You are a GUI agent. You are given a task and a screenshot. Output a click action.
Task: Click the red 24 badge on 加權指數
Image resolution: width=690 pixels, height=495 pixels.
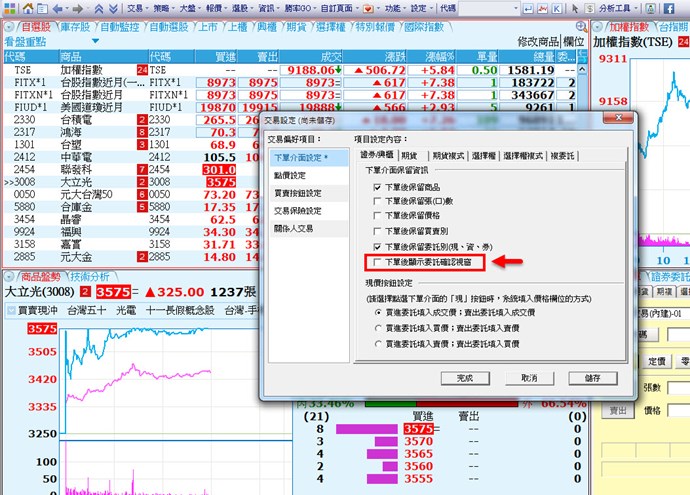pos(142,71)
